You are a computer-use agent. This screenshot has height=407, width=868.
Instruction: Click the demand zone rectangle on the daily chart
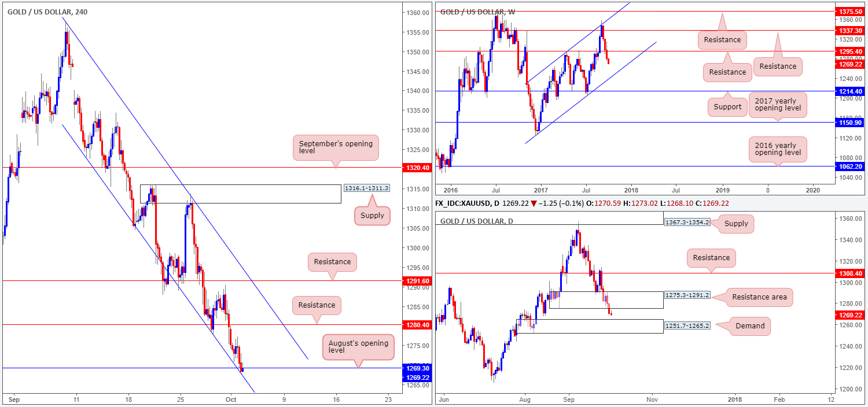tap(590, 326)
